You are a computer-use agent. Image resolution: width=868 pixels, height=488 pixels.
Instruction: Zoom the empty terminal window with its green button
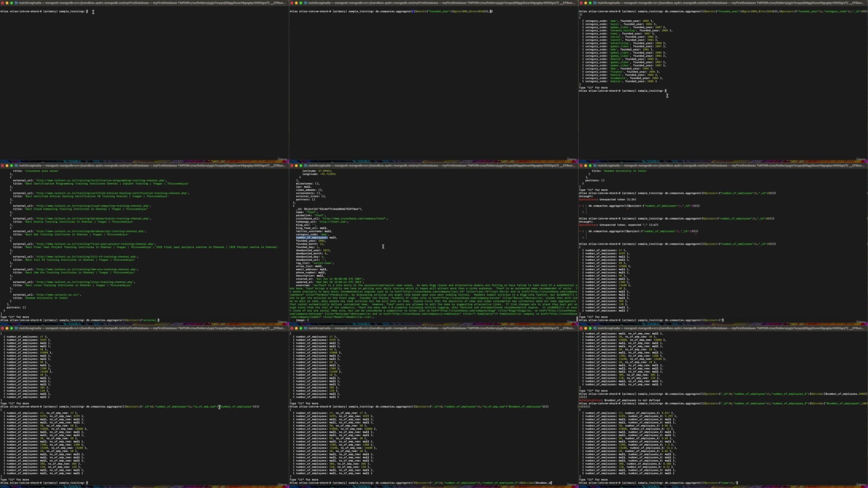(x=11, y=3)
